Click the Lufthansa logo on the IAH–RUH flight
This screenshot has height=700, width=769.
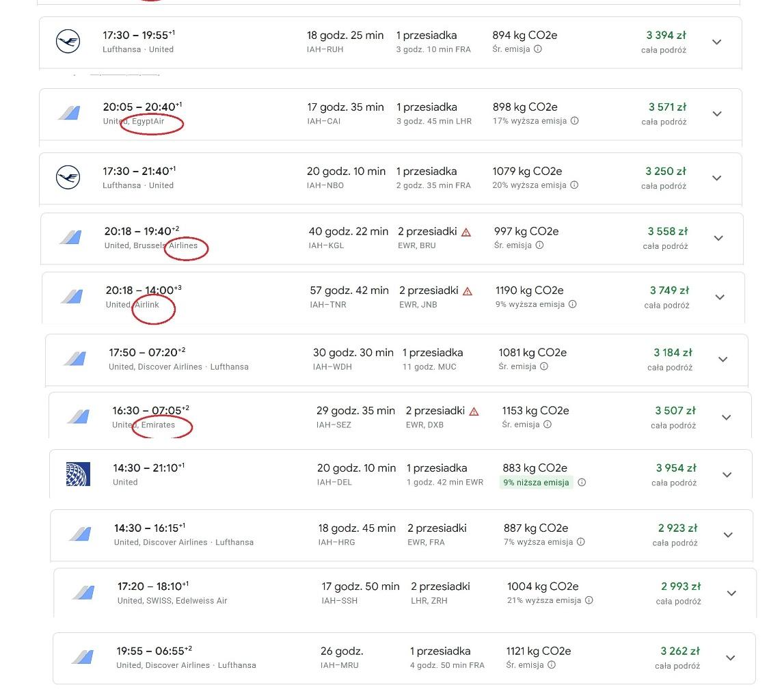coord(68,41)
